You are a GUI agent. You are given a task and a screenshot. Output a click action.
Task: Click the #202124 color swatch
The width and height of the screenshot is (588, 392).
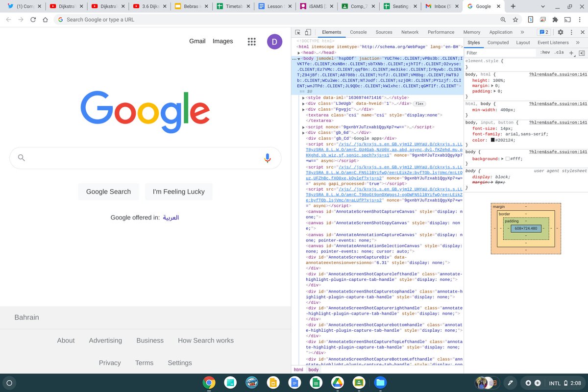tap(493, 140)
